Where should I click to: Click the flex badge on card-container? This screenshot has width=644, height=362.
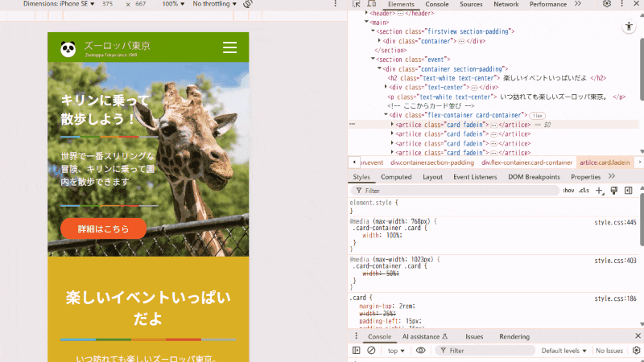(x=537, y=116)
